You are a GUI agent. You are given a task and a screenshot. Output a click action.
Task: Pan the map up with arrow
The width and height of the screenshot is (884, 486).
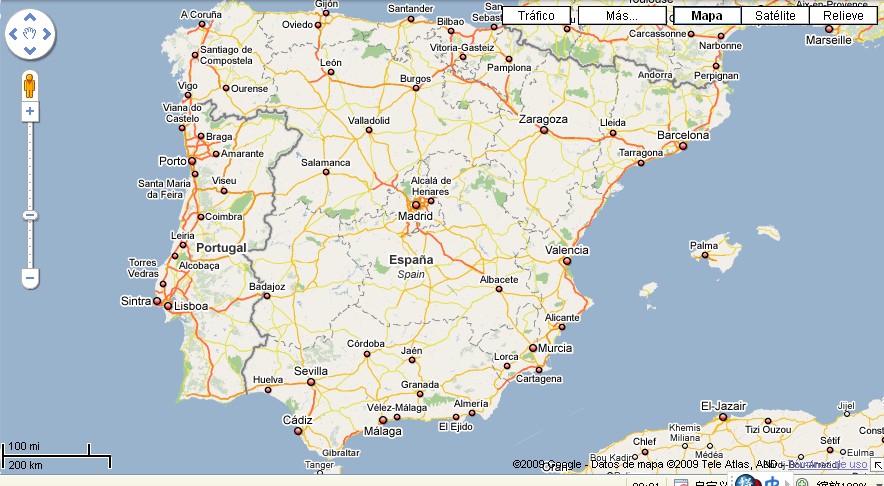coord(30,17)
